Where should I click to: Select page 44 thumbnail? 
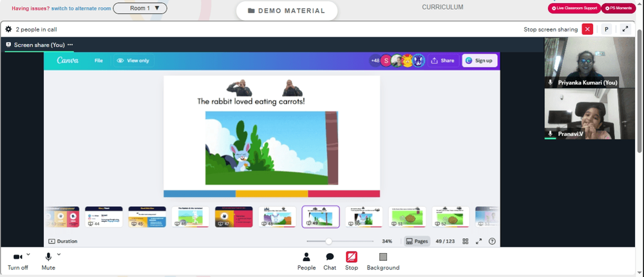point(104,216)
